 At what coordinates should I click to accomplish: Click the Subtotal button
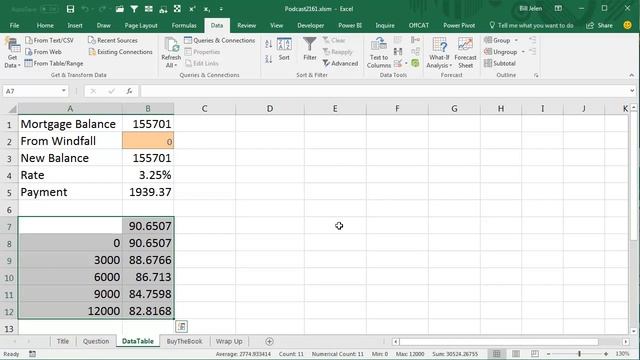pyautogui.click(x=500, y=63)
